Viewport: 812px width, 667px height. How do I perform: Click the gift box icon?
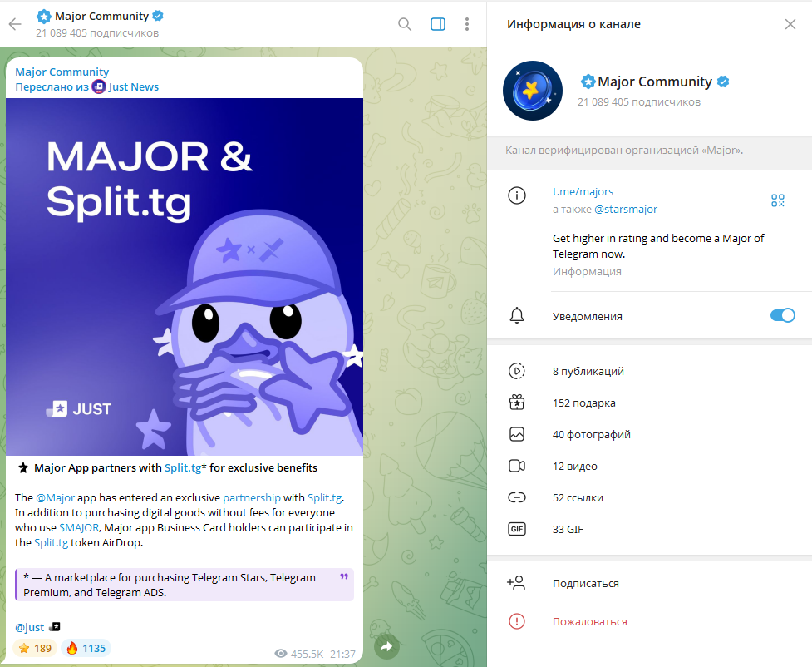[x=517, y=403]
